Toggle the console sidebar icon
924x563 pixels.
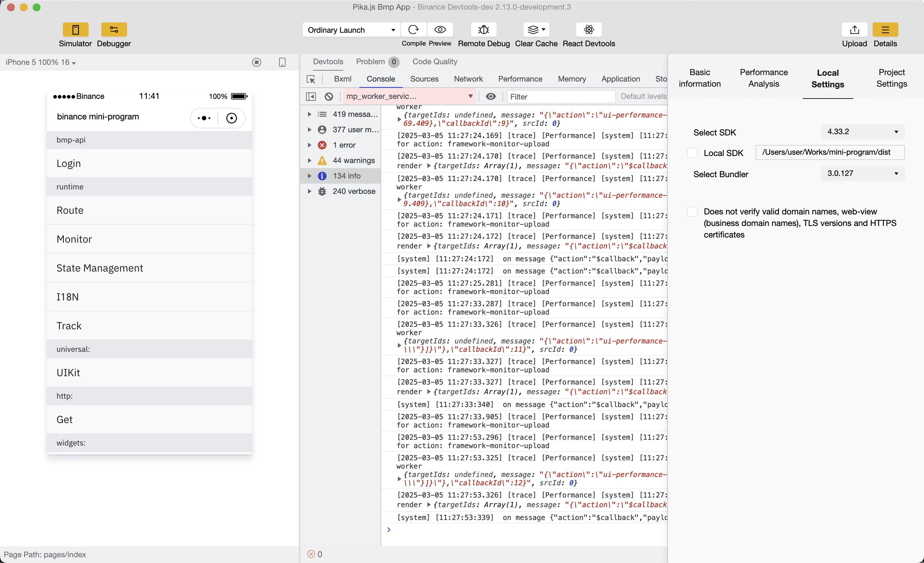point(311,97)
